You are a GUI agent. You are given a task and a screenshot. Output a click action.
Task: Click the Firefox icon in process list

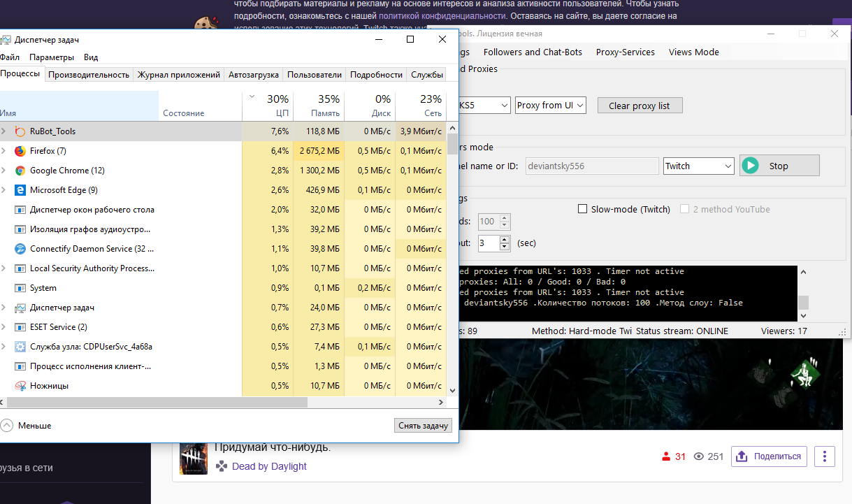pos(20,151)
